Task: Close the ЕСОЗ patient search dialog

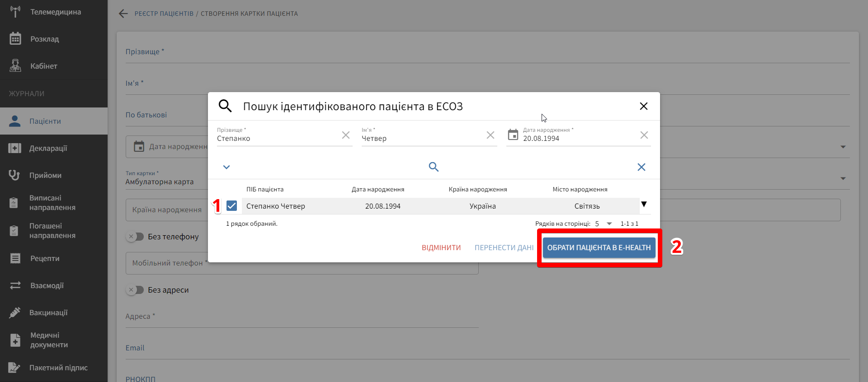Action: click(x=644, y=106)
